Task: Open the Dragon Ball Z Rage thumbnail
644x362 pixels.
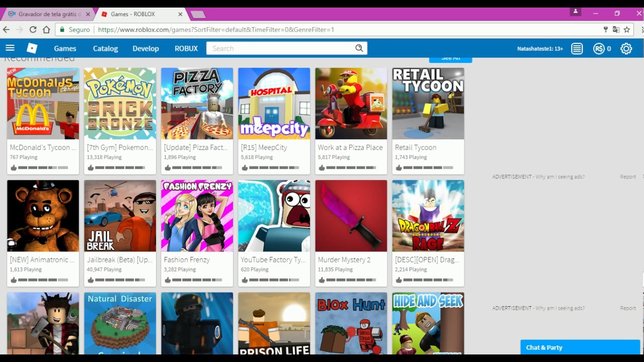Action: 428,216
